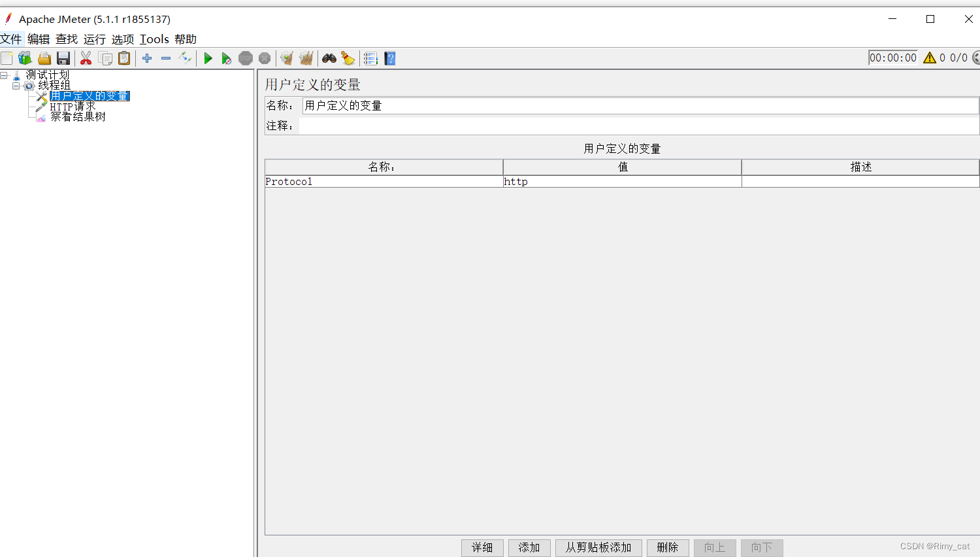Viewport: 980px width, 557px height.
Task: Click the Stop sign icon in the toolbar
Action: coord(246,58)
